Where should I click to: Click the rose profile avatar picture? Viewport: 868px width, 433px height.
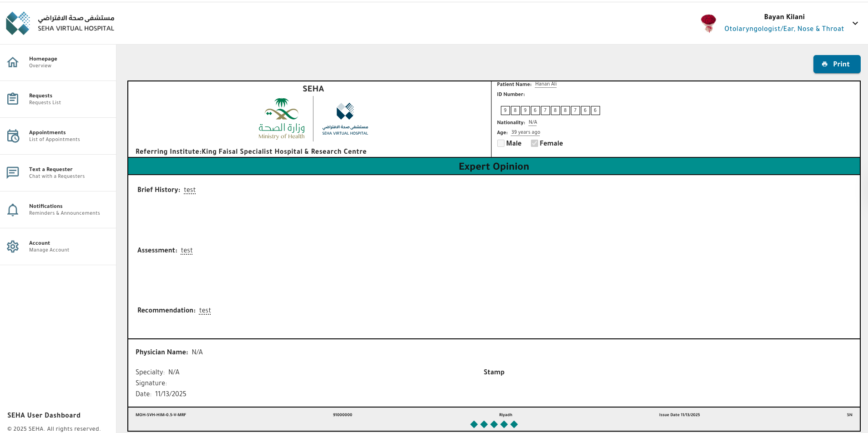(708, 23)
